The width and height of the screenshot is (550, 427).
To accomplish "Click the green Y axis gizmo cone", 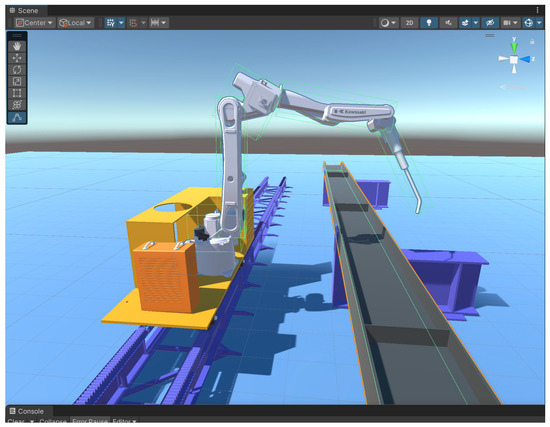I will coord(514,47).
